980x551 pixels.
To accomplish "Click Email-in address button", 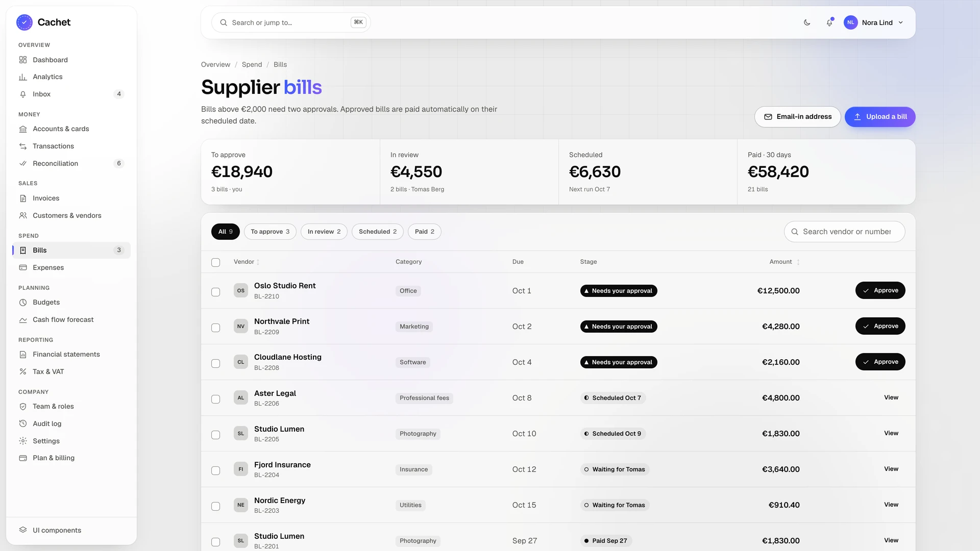I will 797,117.
